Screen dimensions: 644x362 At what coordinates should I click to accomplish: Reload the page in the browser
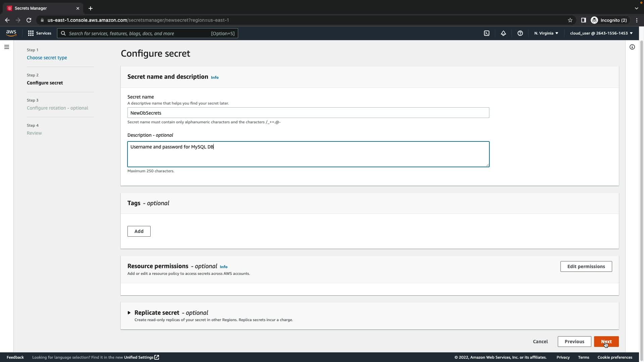[29, 20]
